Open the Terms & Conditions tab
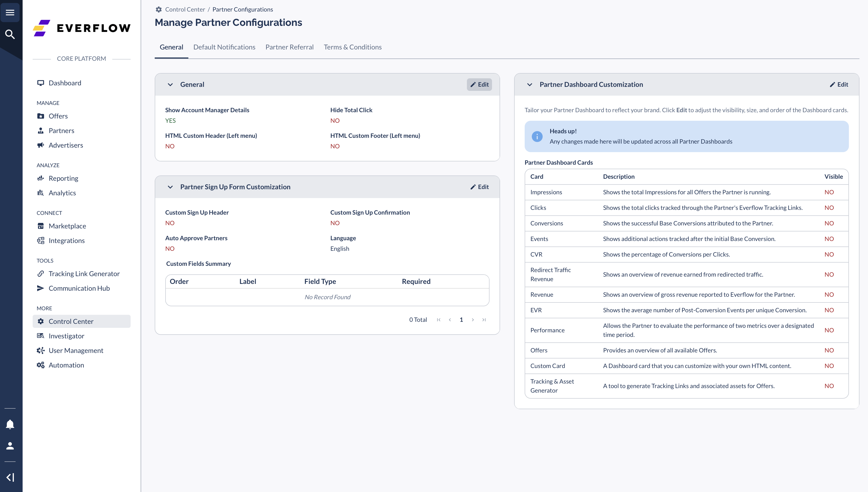Screen dimensions: 868x492 [x=353, y=47]
